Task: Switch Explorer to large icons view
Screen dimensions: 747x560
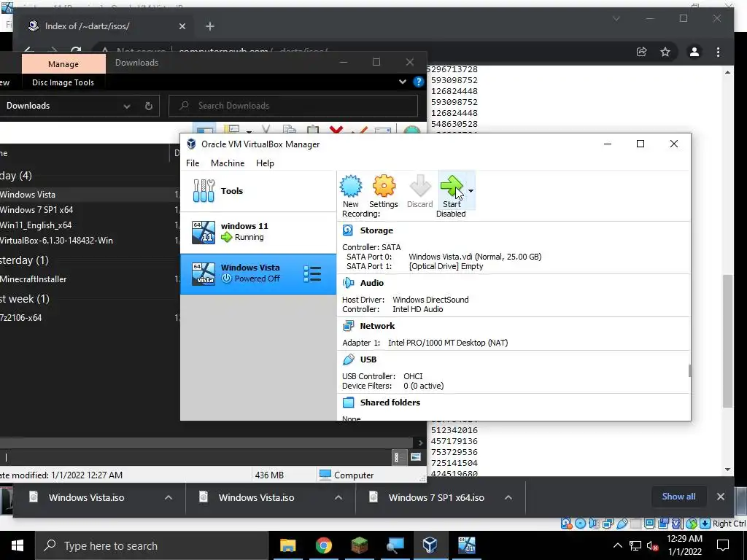Action: click(415, 458)
